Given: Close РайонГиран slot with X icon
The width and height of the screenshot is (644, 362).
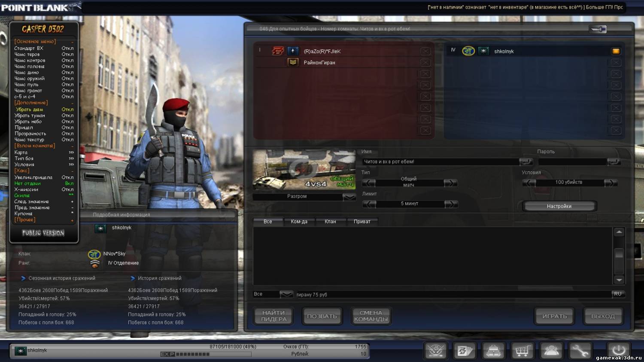Looking at the screenshot, I should click(425, 63).
